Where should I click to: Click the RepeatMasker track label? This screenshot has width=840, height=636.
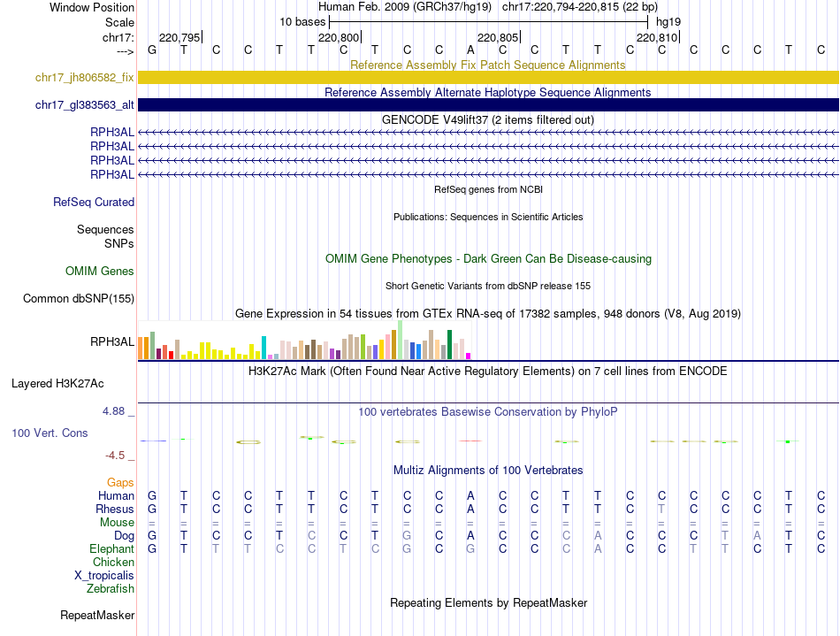pos(97,615)
